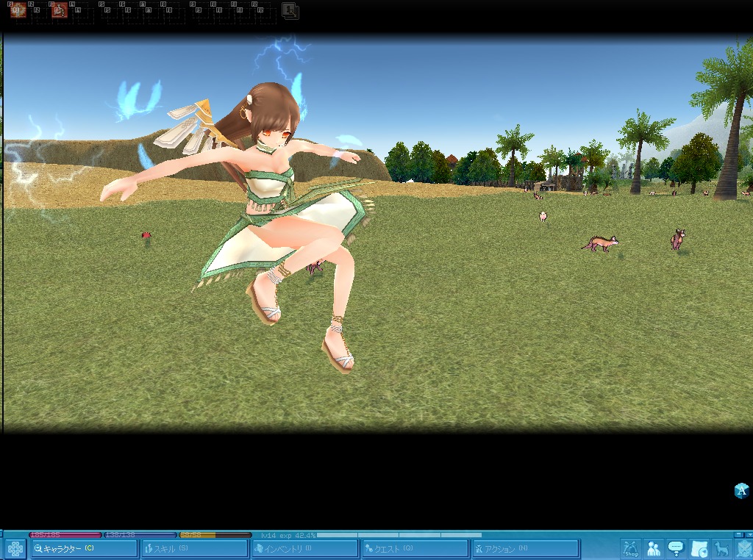753x560 pixels.
Task: Click the blue MP bar 138/138
Action: click(x=140, y=535)
